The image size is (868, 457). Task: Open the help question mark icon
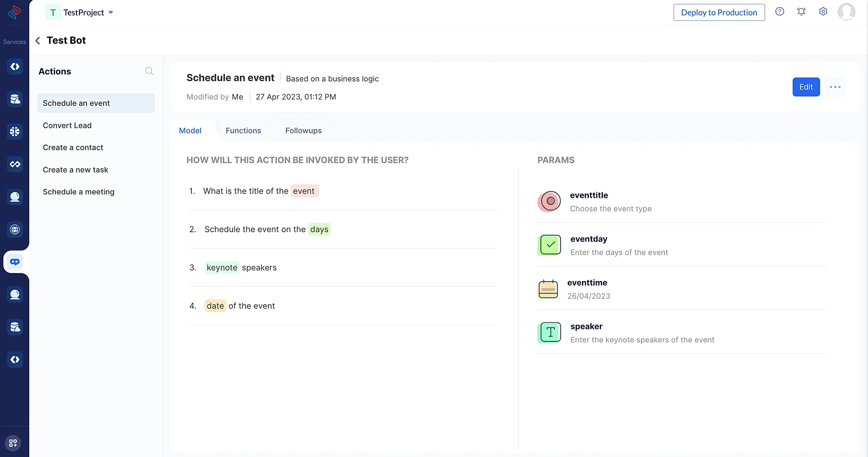779,12
